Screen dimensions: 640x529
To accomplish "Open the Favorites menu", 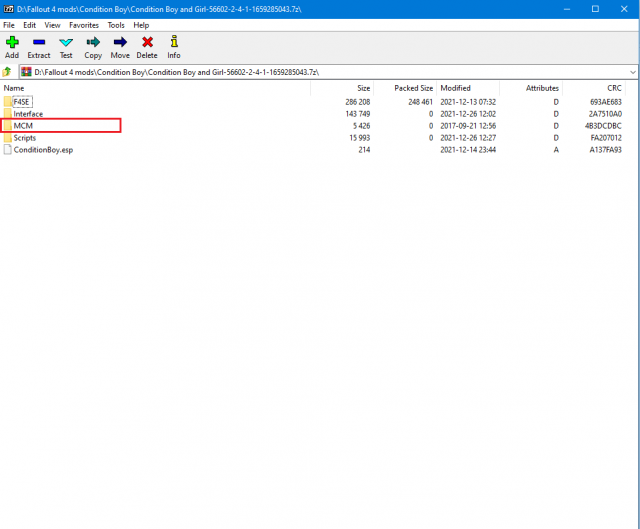I will (x=84, y=24).
